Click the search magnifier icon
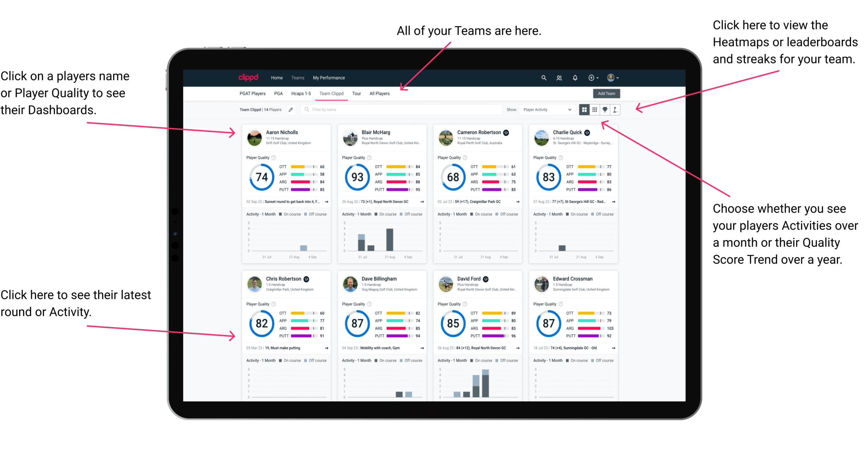868x467 pixels. [x=542, y=78]
